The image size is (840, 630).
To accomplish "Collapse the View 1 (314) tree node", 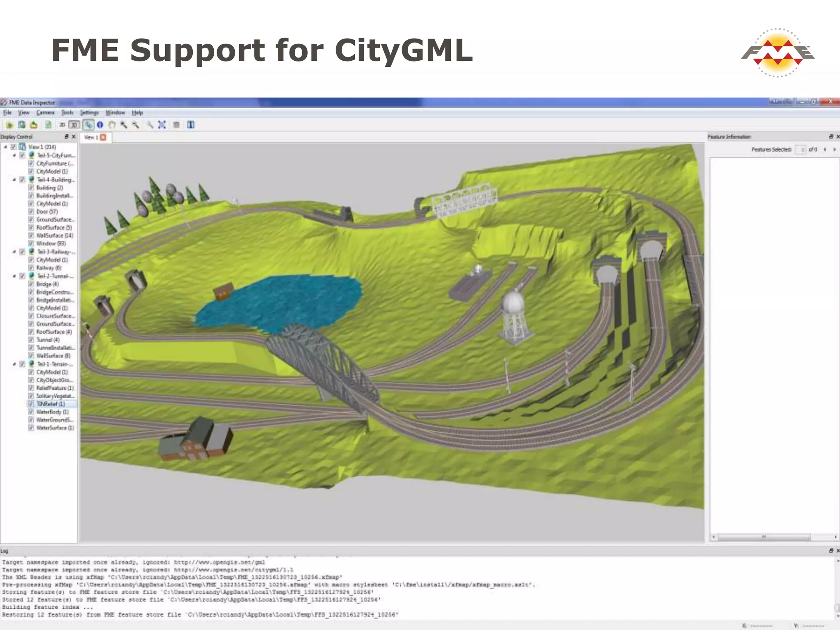I will [x=5, y=147].
